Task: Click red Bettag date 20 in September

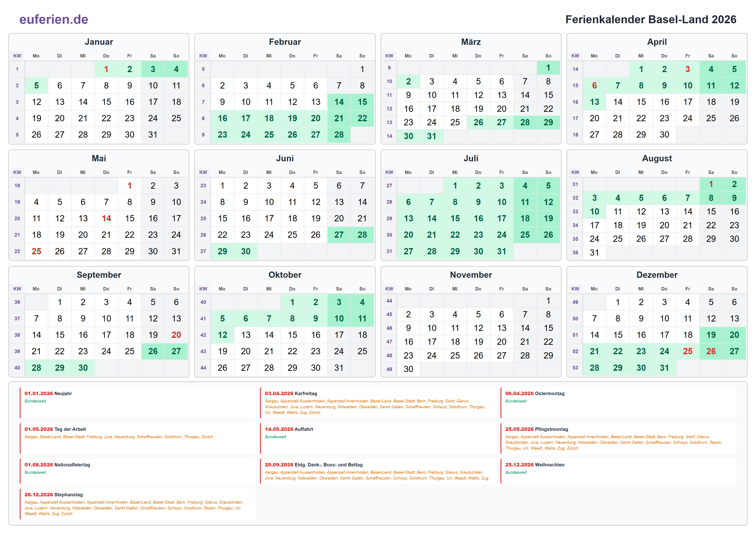Action: tap(176, 335)
